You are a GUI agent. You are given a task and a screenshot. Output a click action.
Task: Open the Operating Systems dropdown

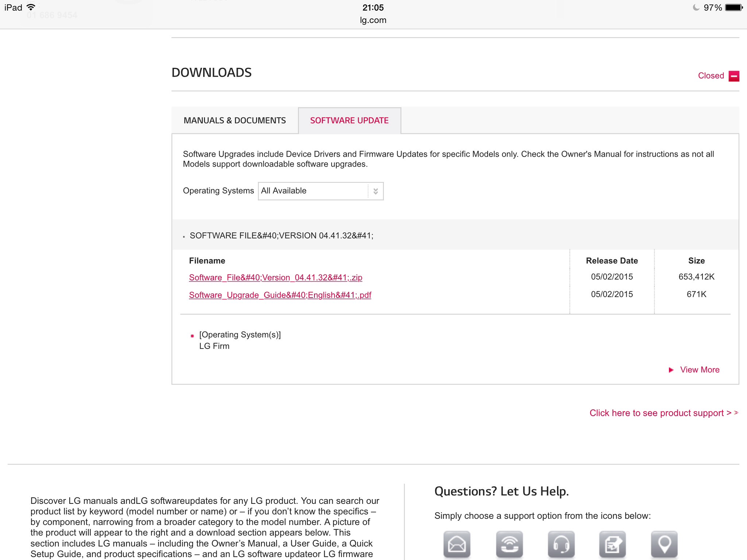[321, 191]
